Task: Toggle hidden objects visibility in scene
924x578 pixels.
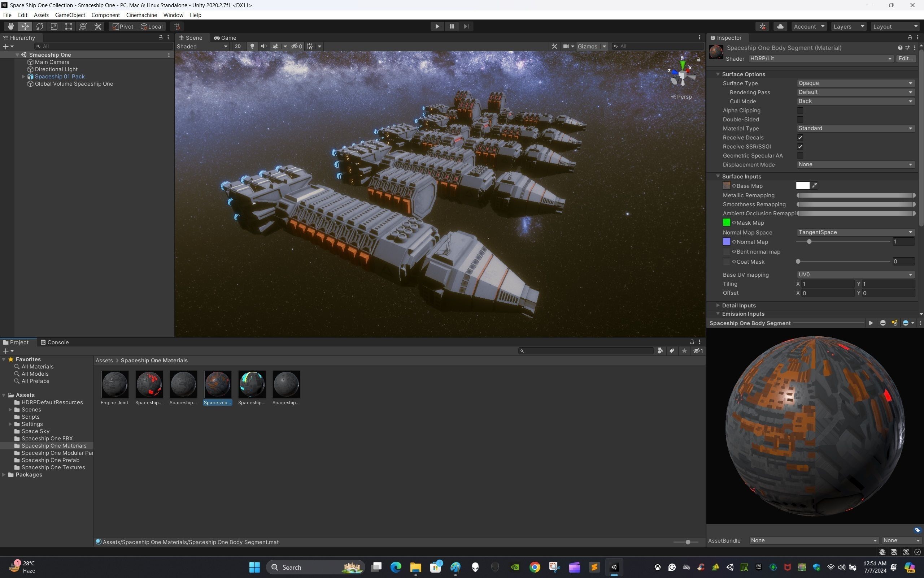Action: pyautogui.click(x=297, y=46)
